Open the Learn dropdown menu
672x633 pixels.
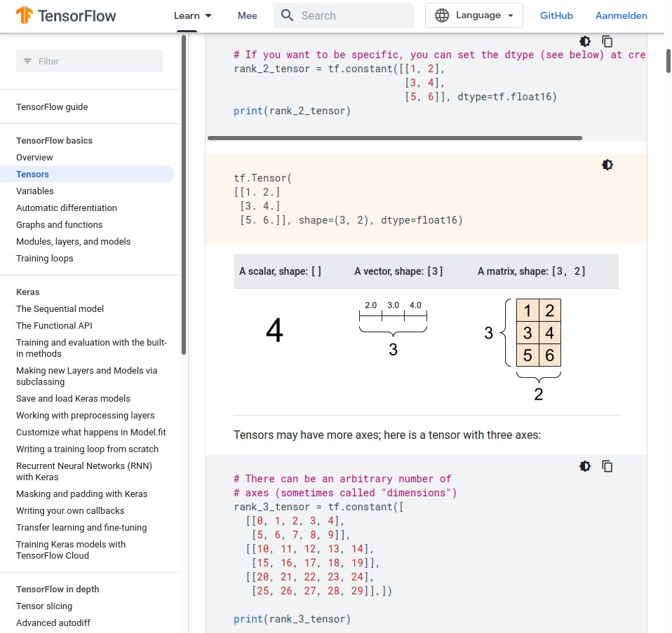192,16
